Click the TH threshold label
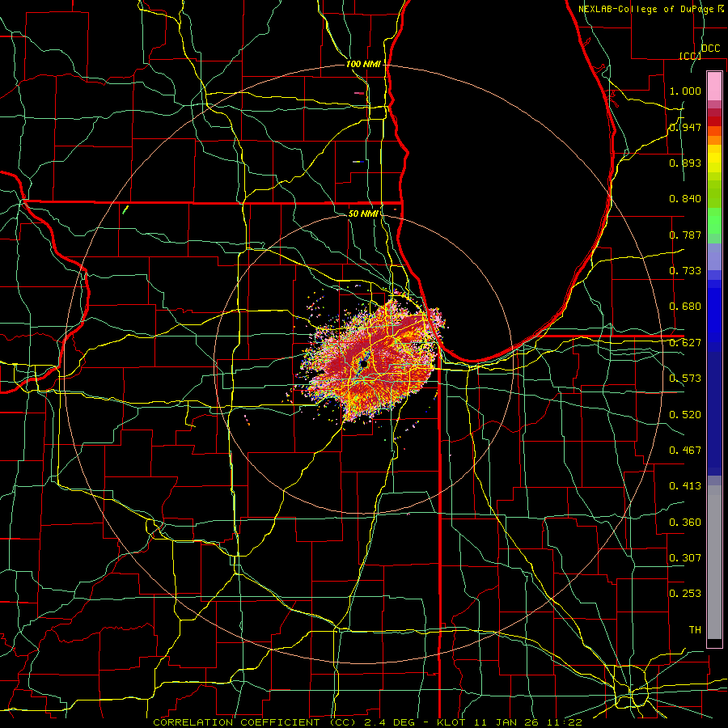 coord(695,630)
